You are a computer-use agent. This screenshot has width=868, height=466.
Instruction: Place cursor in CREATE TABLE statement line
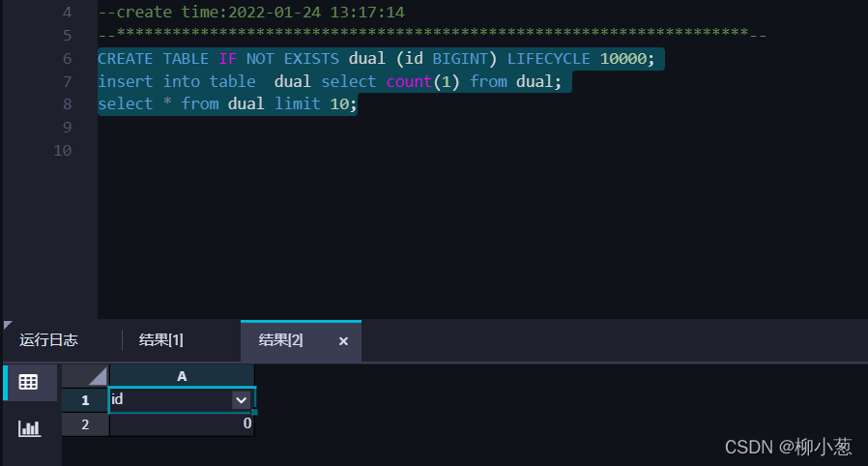click(376, 59)
